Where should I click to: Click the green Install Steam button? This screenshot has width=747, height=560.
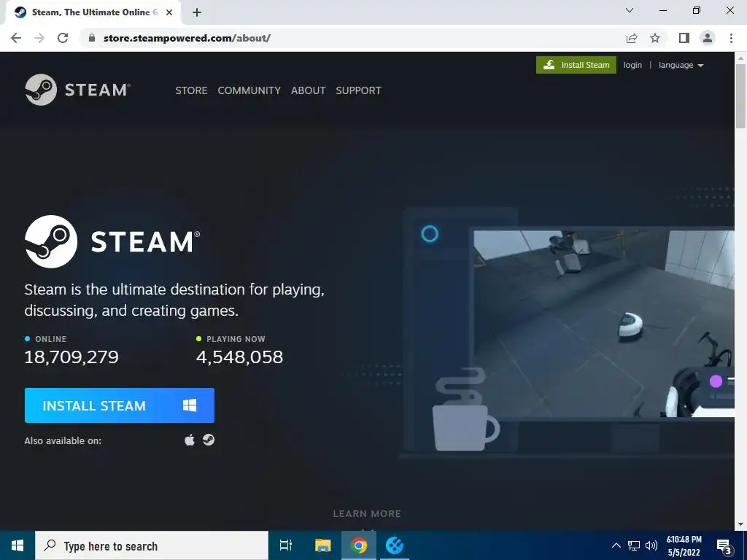[576, 65]
